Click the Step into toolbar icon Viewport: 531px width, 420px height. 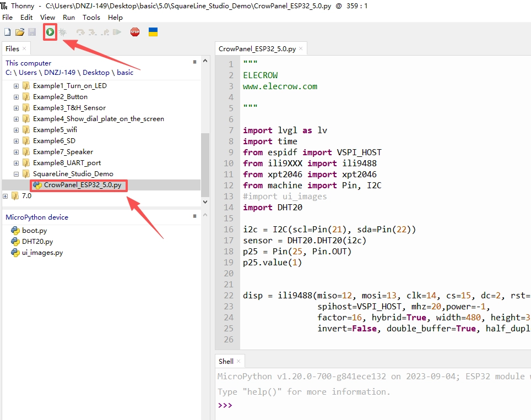pos(93,32)
